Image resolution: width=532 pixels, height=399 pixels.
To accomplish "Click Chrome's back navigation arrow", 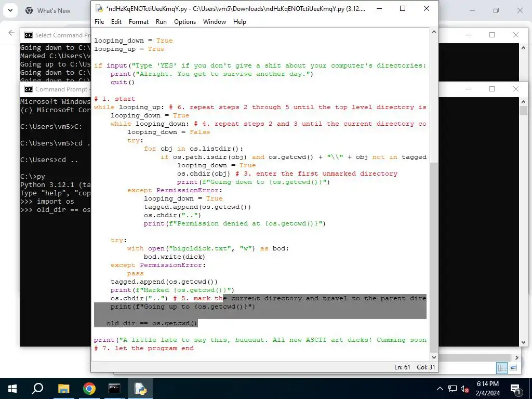I will [x=11, y=33].
